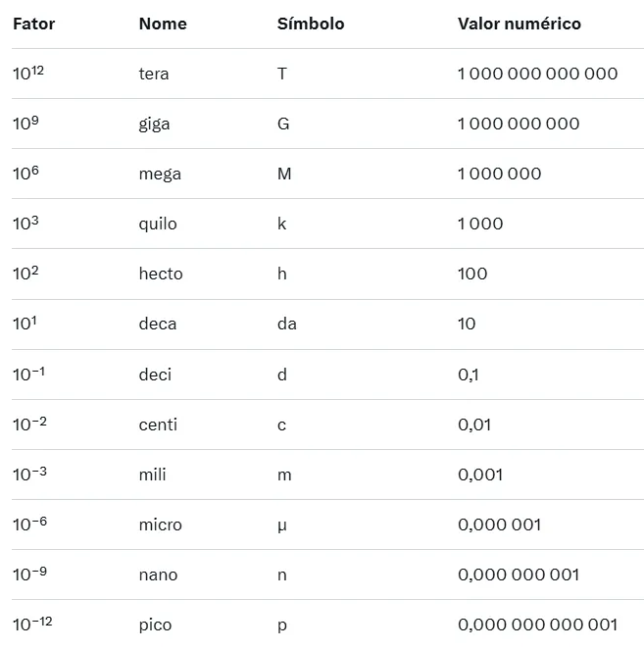Click the value "0,001" in the mili row
This screenshot has width=644, height=650.
[480, 475]
